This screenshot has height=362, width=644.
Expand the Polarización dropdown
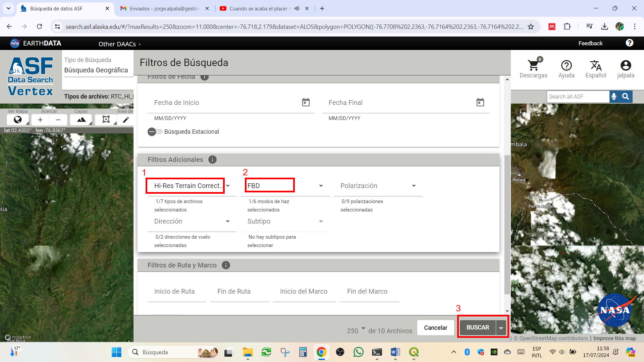click(x=378, y=186)
